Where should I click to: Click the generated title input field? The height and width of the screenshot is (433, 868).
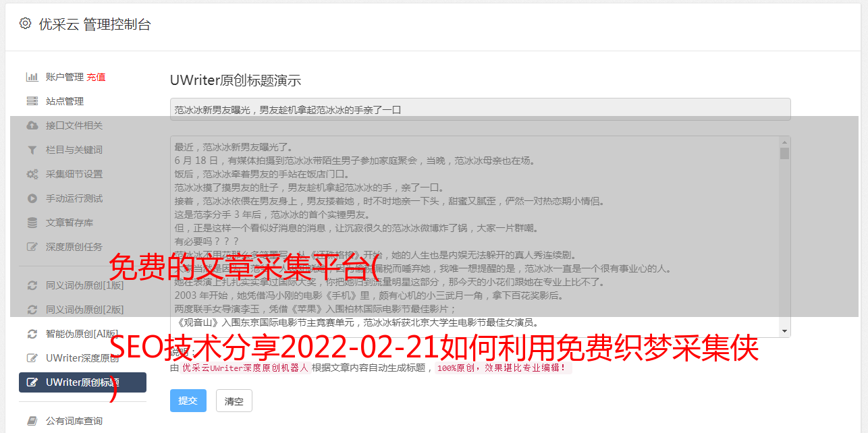[480, 109]
